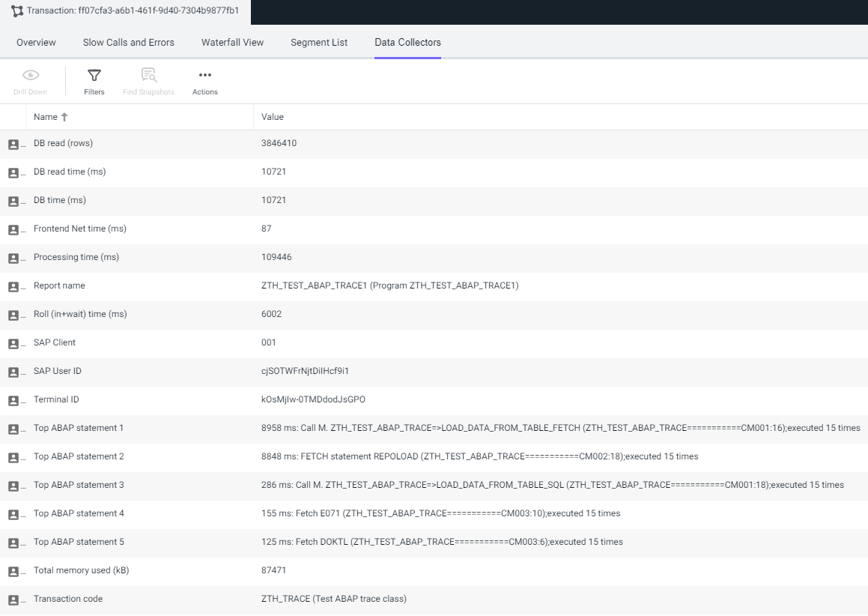The image size is (868, 616).
Task: Select the 286 ms LOAD_DATA_FROM_TABLE_SQL value
Action: point(553,486)
